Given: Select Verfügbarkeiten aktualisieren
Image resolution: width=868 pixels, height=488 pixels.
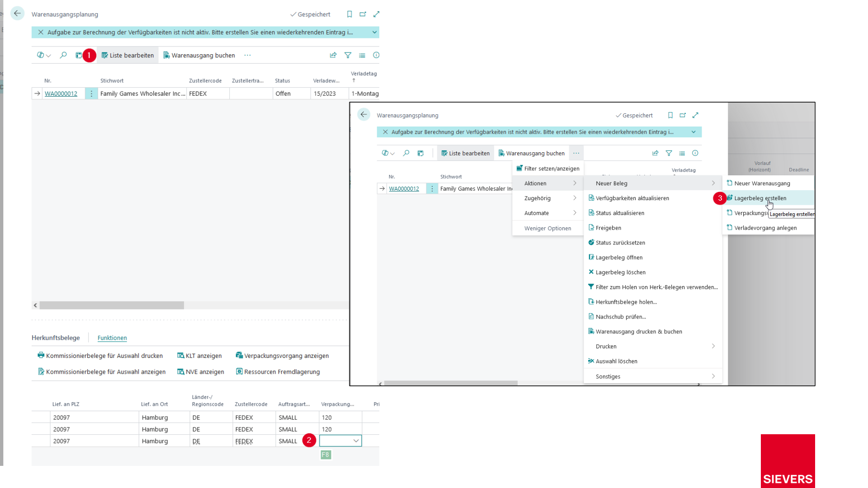Looking at the screenshot, I should 653,198.
